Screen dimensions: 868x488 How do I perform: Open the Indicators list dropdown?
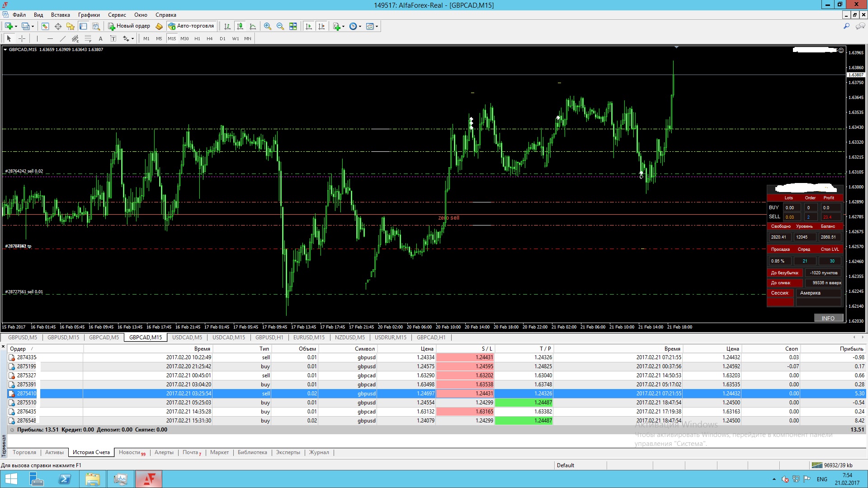(339, 26)
